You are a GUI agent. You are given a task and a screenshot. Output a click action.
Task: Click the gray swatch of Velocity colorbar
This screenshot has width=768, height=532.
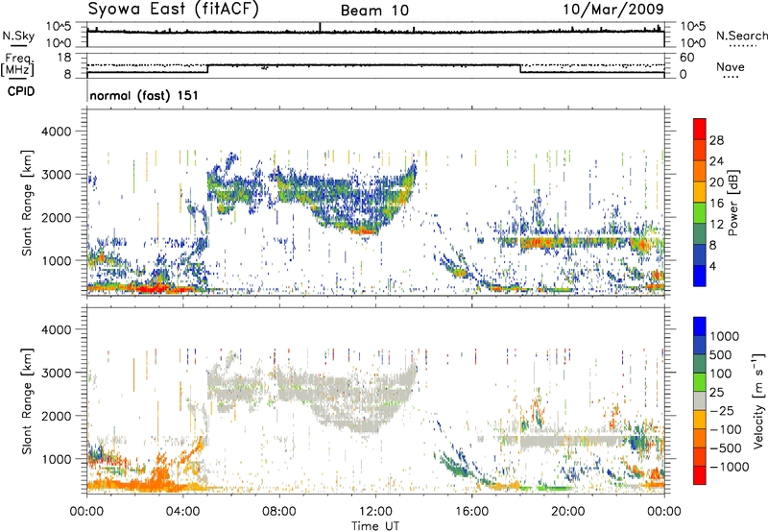pos(700,401)
